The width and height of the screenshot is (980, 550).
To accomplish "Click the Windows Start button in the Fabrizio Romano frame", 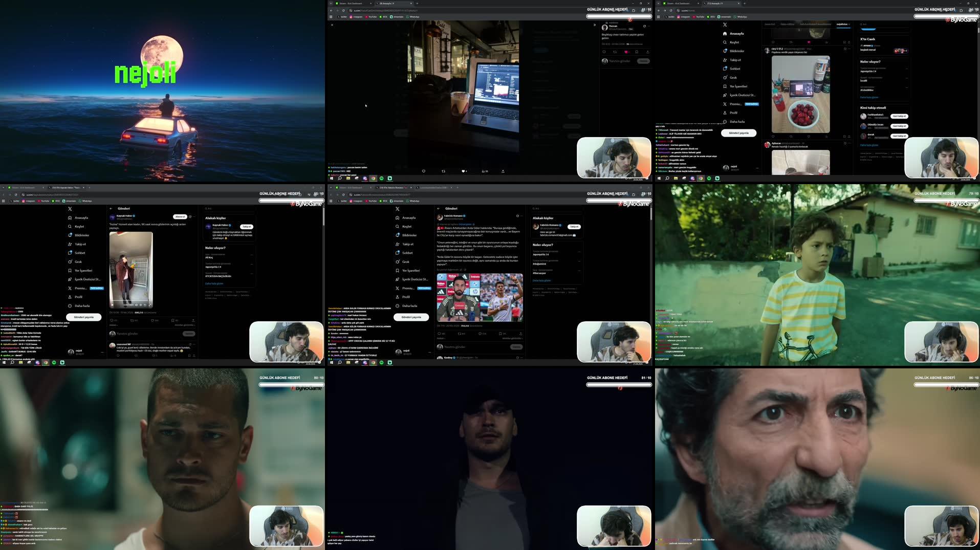I will [331, 362].
